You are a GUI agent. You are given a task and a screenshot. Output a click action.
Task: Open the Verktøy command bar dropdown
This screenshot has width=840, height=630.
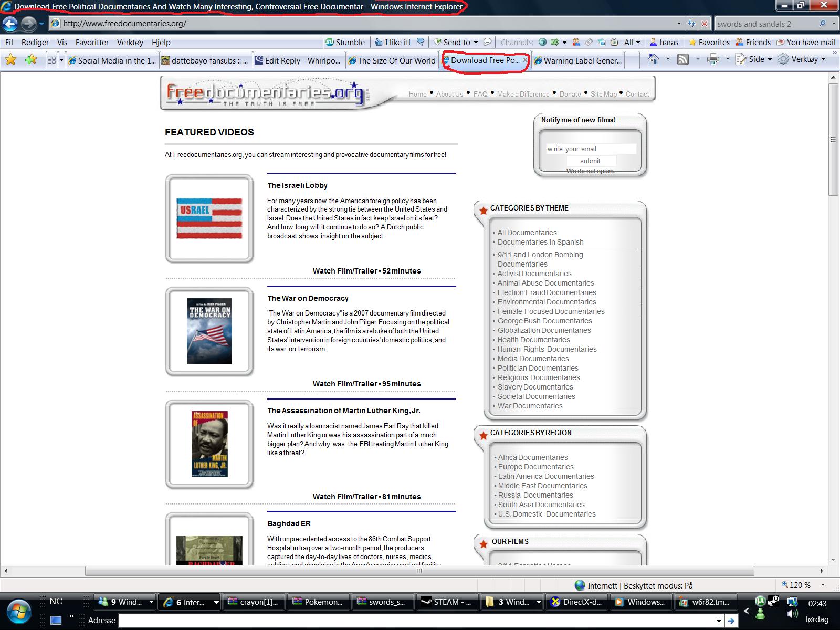pos(802,59)
